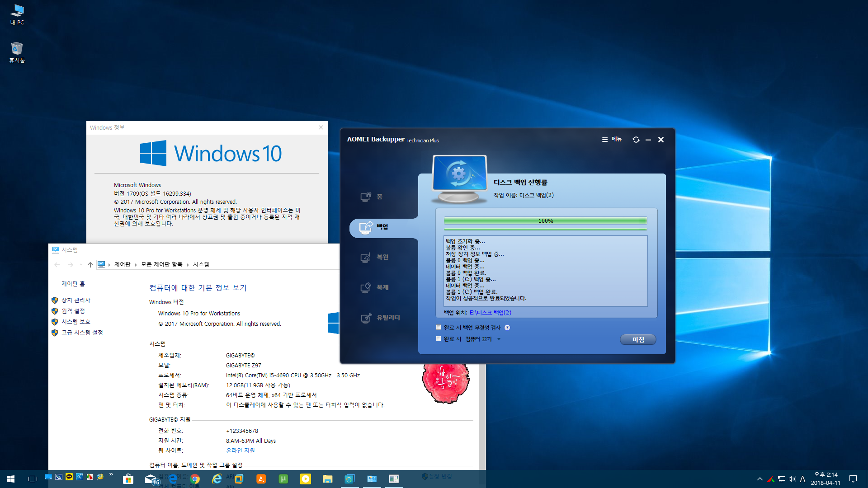Click network icon in system tray
Image resolution: width=868 pixels, height=488 pixels.
(x=781, y=479)
